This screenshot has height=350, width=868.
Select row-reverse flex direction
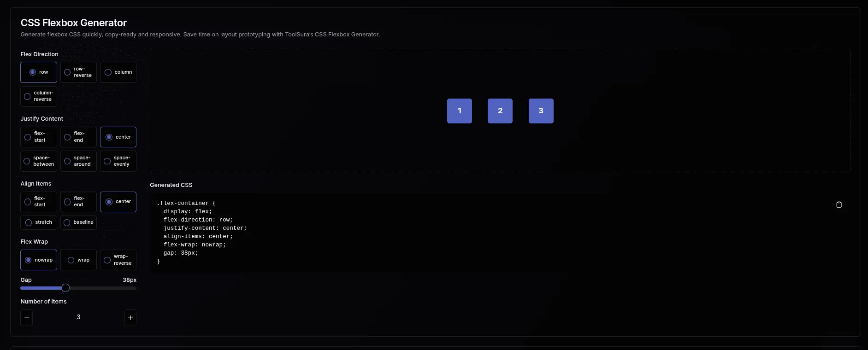click(78, 72)
